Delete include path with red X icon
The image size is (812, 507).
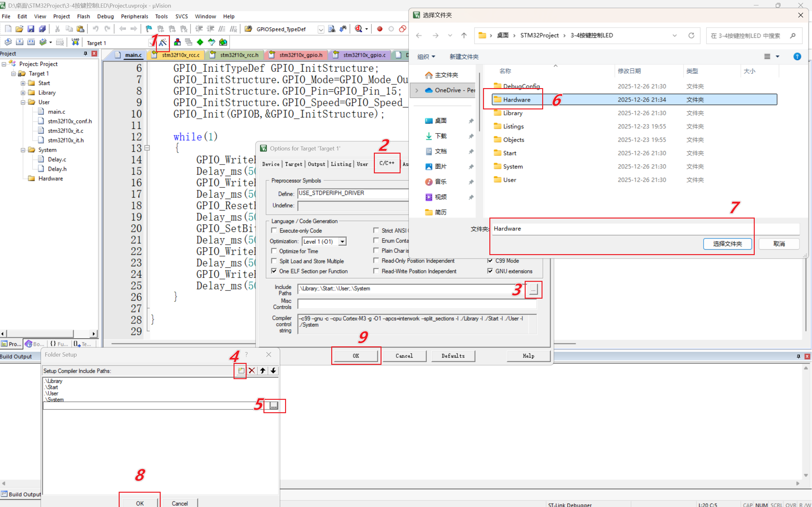click(252, 371)
